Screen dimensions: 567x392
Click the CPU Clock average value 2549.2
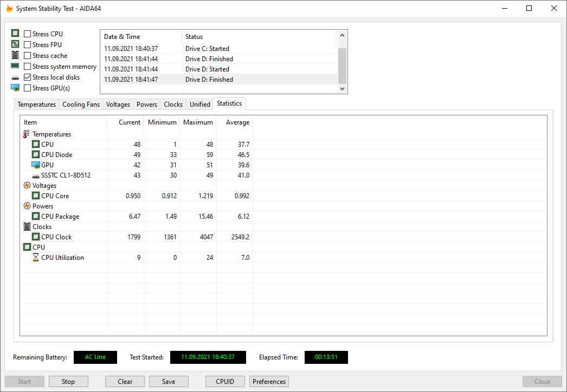241,237
